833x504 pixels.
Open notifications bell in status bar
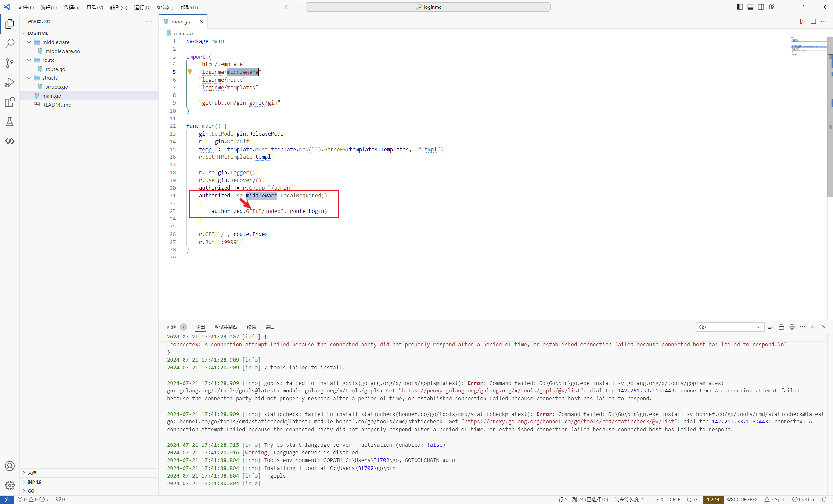[824, 499]
